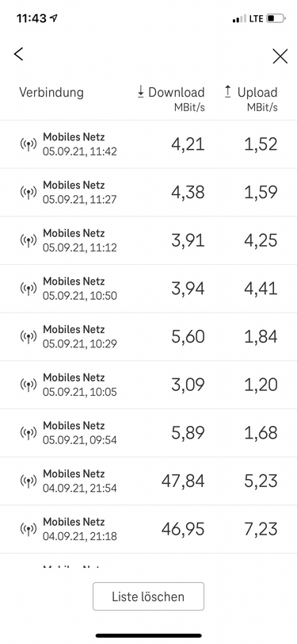Tap antenna icon of 05.09.21, 11:27 entry
The width and height of the screenshot is (297, 644).
pyautogui.click(x=29, y=193)
